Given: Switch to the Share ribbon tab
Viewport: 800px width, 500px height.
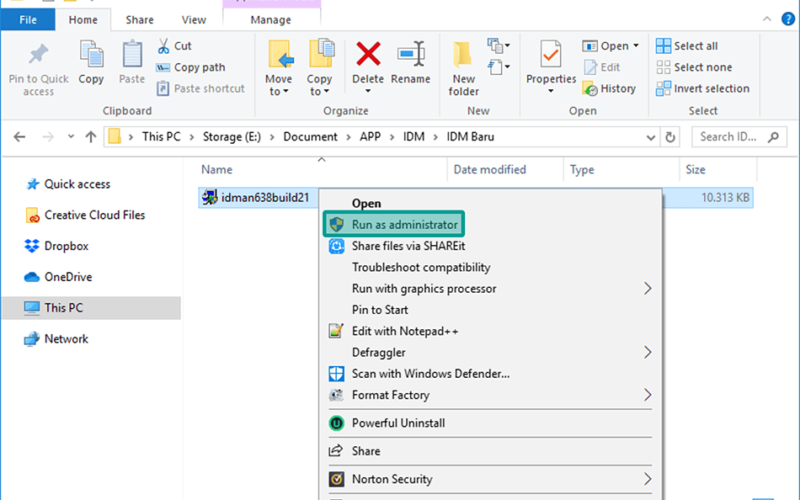Looking at the screenshot, I should coord(140,20).
